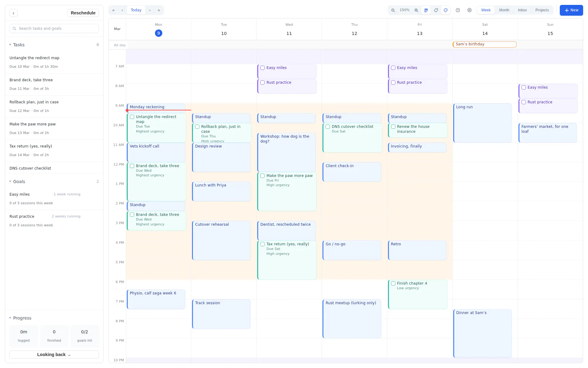Viewport: 588px width, 368px height.
Task: Open the Lunch with Priya event
Action: click(x=221, y=191)
